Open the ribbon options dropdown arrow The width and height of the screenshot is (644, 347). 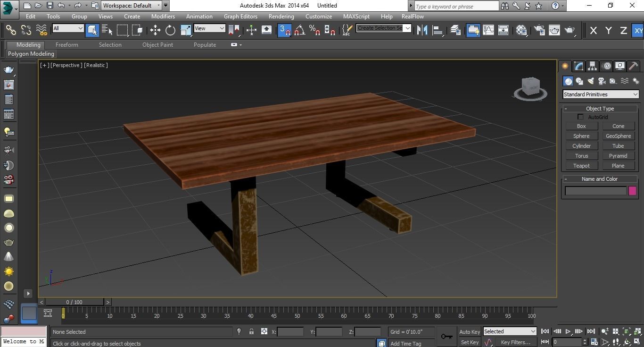(x=240, y=45)
